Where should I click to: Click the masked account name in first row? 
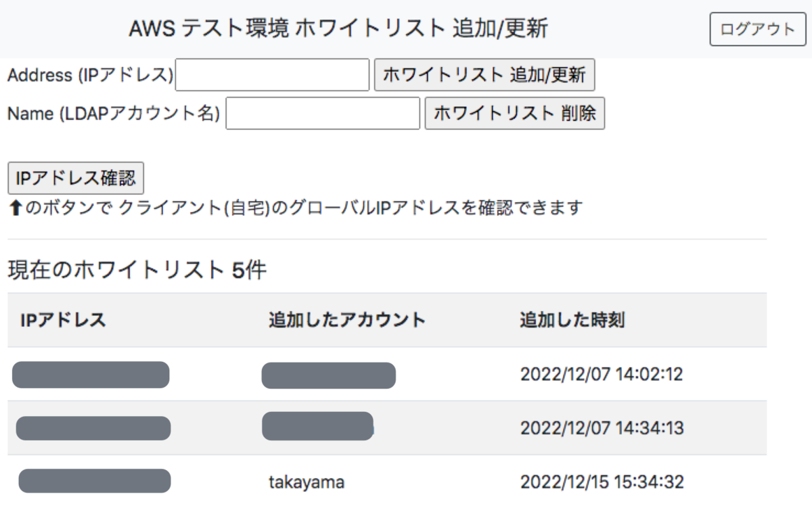328,375
